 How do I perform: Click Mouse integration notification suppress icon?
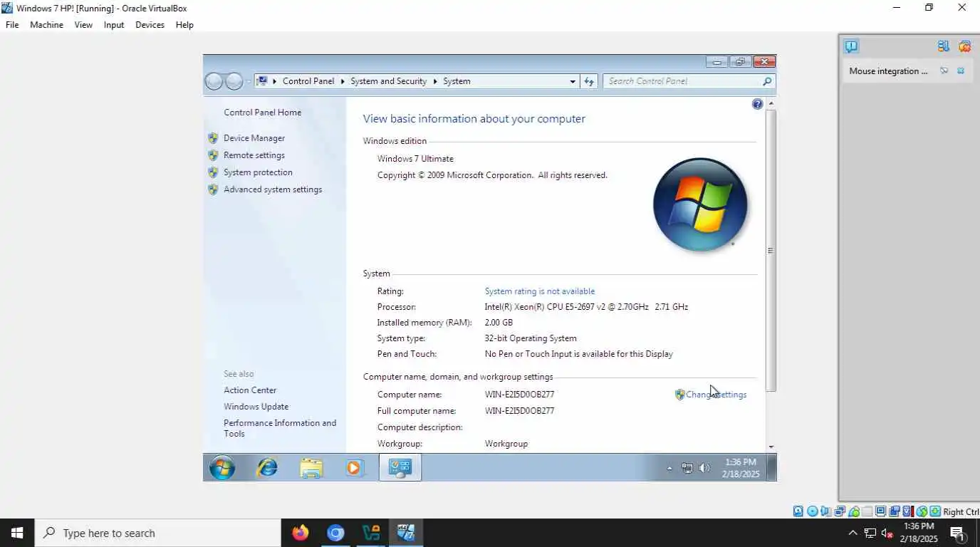(x=944, y=71)
